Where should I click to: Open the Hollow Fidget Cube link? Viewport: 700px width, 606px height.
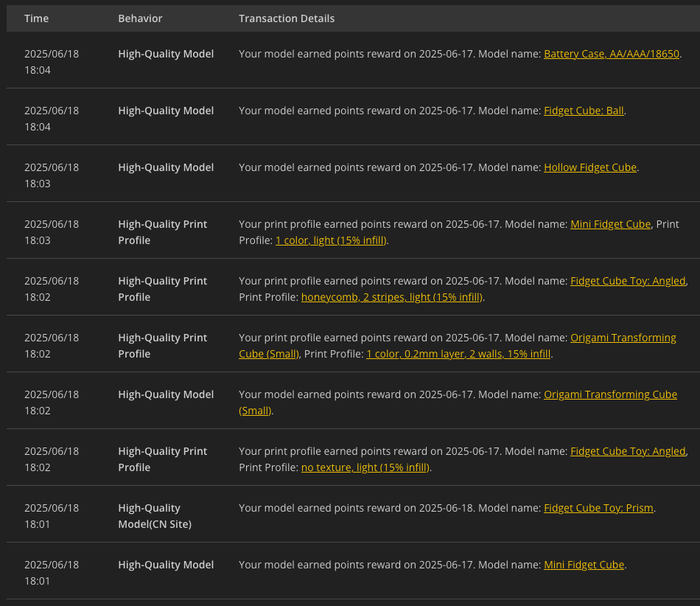click(589, 167)
